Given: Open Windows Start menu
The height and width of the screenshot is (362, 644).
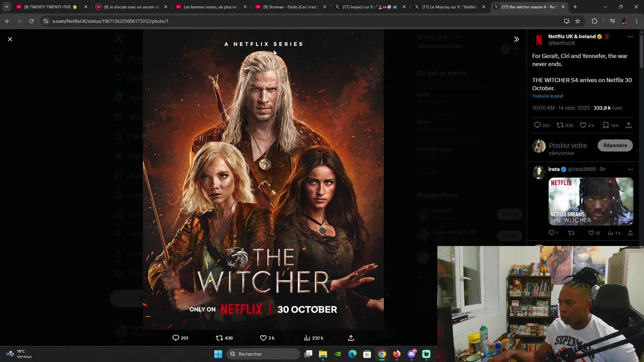Looking at the screenshot, I should click(x=218, y=354).
